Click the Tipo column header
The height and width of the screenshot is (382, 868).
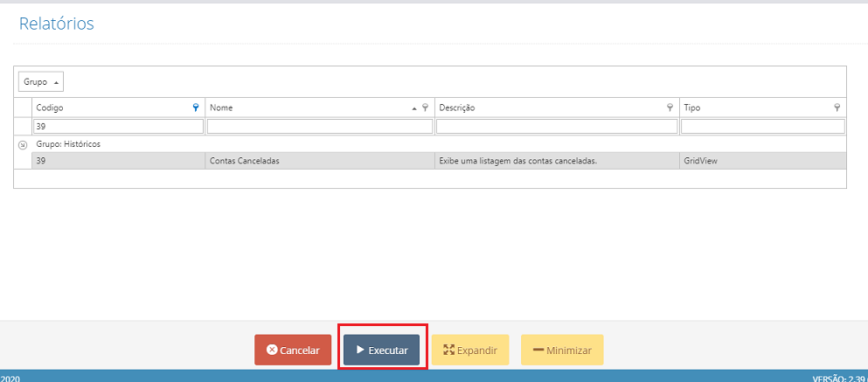coord(763,108)
